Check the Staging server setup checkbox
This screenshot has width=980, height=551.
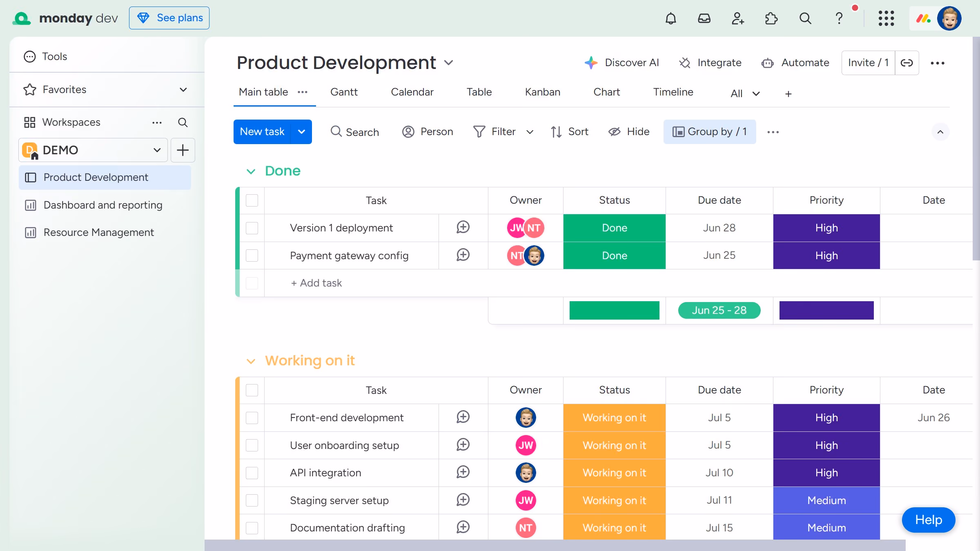point(252,500)
